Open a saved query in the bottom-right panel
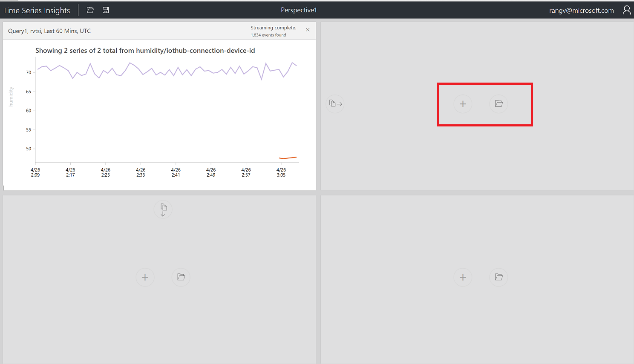Screen dimensions: 634x364 point(499,277)
